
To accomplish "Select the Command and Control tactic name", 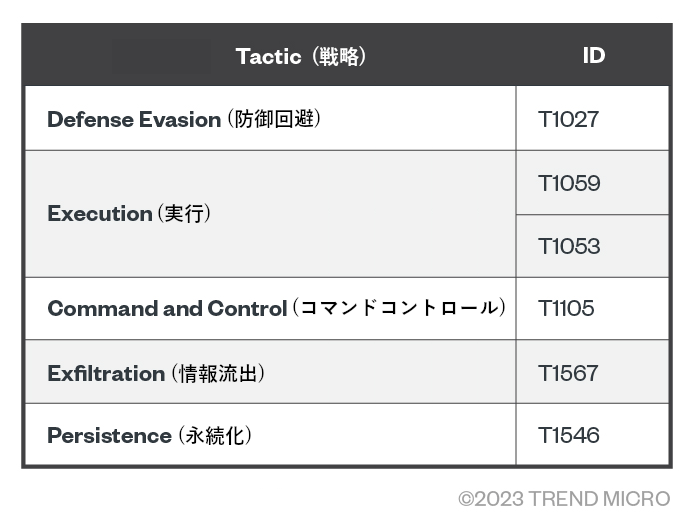I will pos(167,308).
